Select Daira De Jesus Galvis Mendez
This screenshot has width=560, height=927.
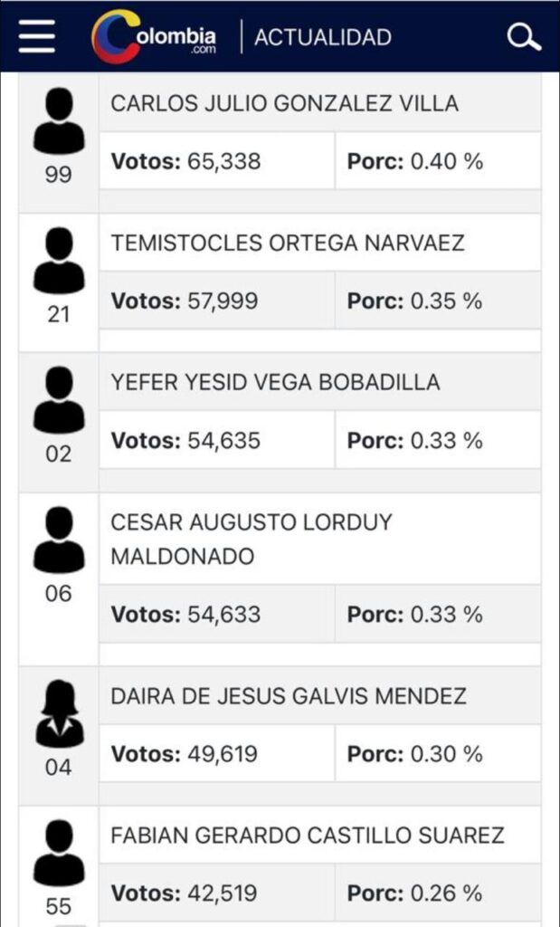click(289, 696)
